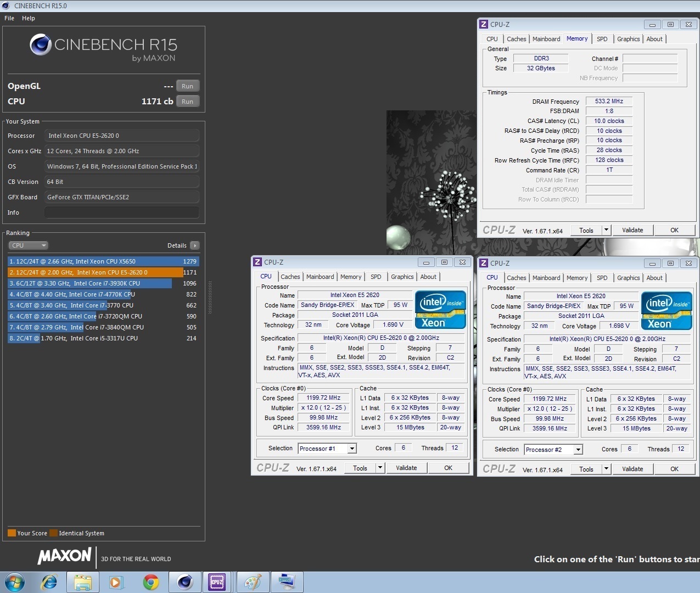Click DRAM Frequency value 533.2 MHz
This screenshot has width=700, height=593.
coord(609,101)
